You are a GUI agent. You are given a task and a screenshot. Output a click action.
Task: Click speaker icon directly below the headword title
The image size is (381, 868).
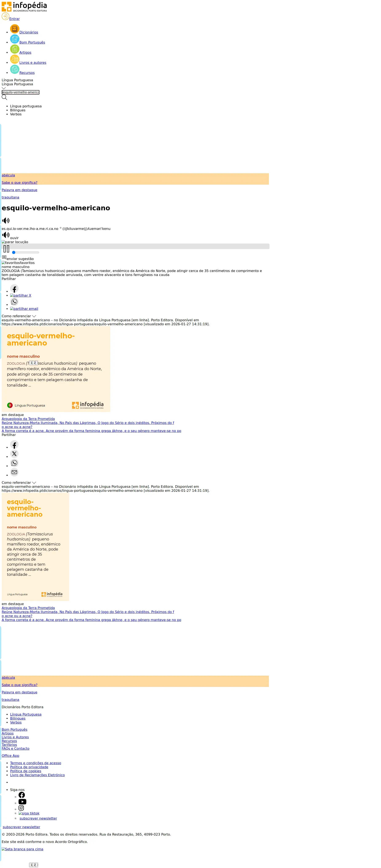pyautogui.click(x=6, y=221)
